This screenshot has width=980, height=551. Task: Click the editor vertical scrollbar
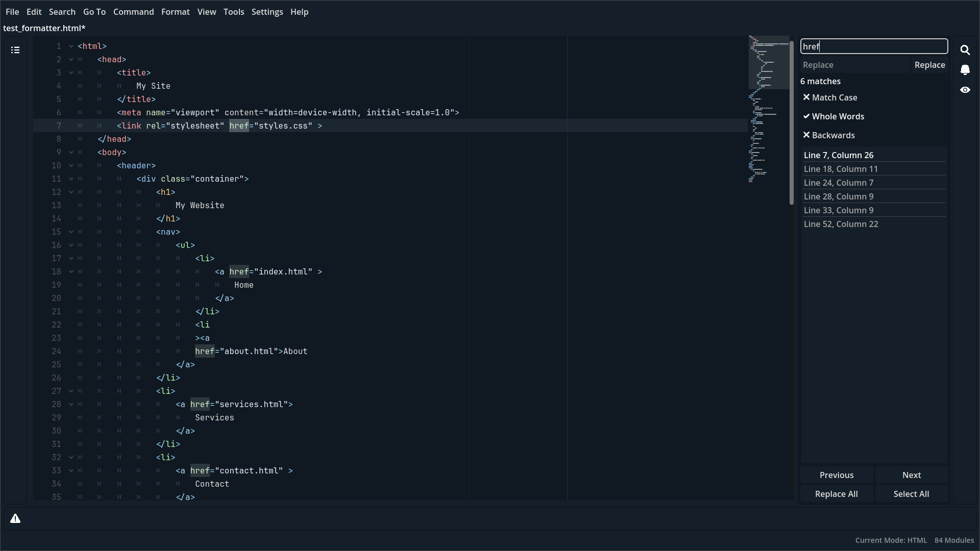(792, 122)
